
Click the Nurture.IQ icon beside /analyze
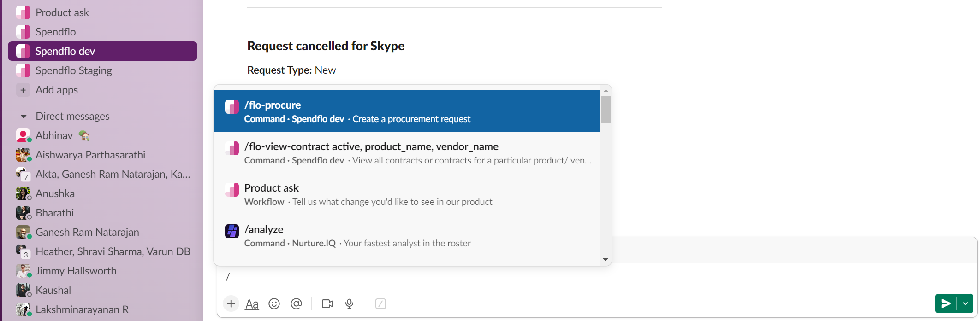pyautogui.click(x=232, y=231)
